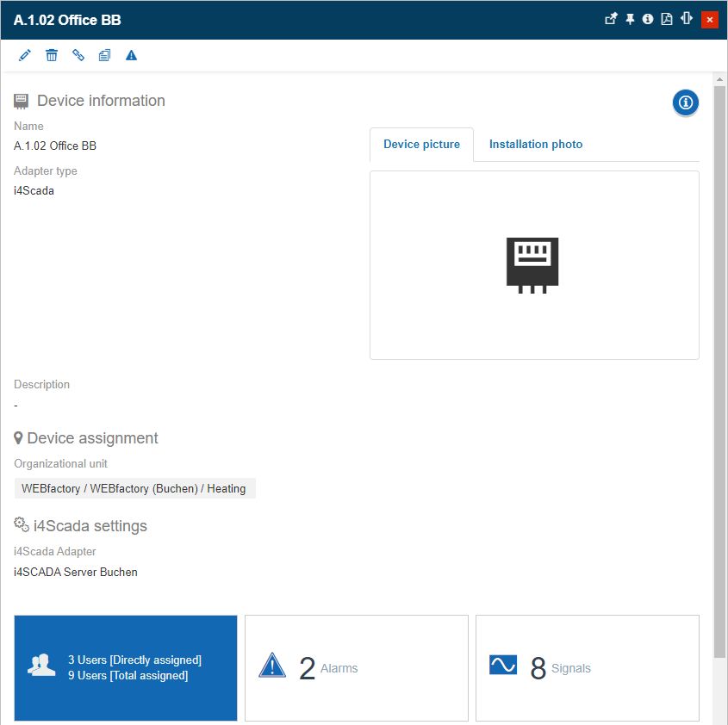Click the trash delete device icon
Screen dimensions: 728x725
[x=52, y=55]
